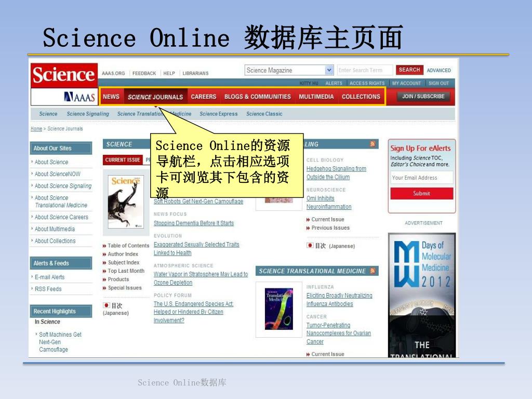Open ADVANCED search link
Viewport: 532px width, 399px height.
(x=438, y=71)
